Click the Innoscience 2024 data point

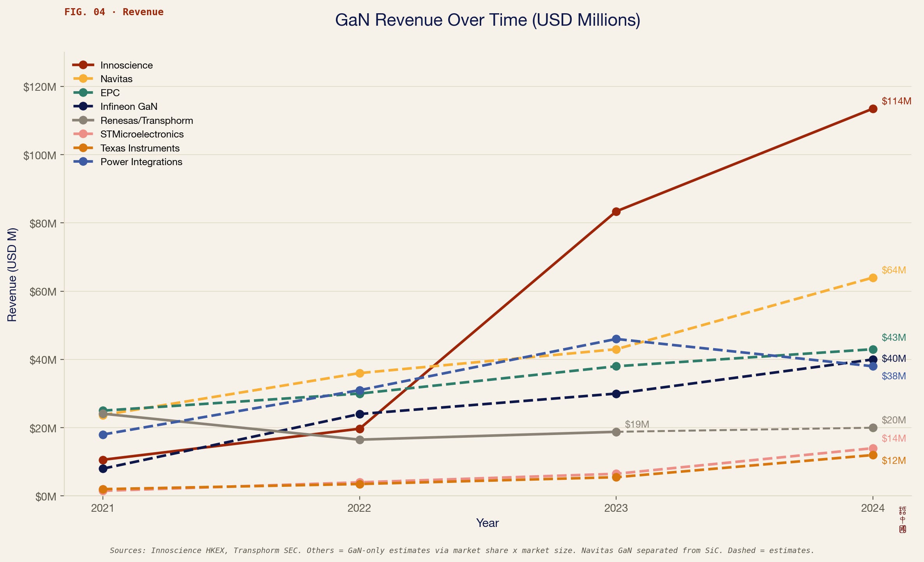(873, 109)
